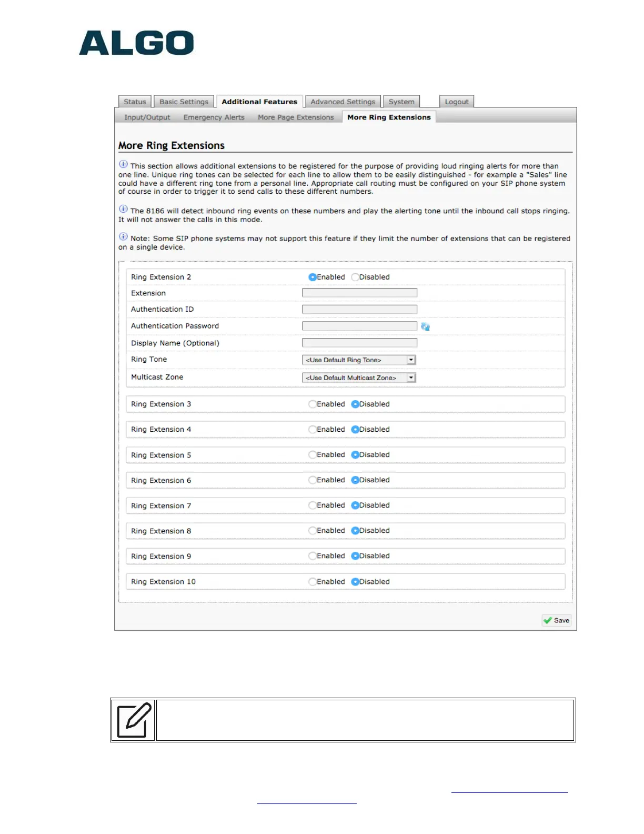This screenshot has width=644, height=834.
Task: Click the 'Multicast Zone' label
Action: pos(157,377)
